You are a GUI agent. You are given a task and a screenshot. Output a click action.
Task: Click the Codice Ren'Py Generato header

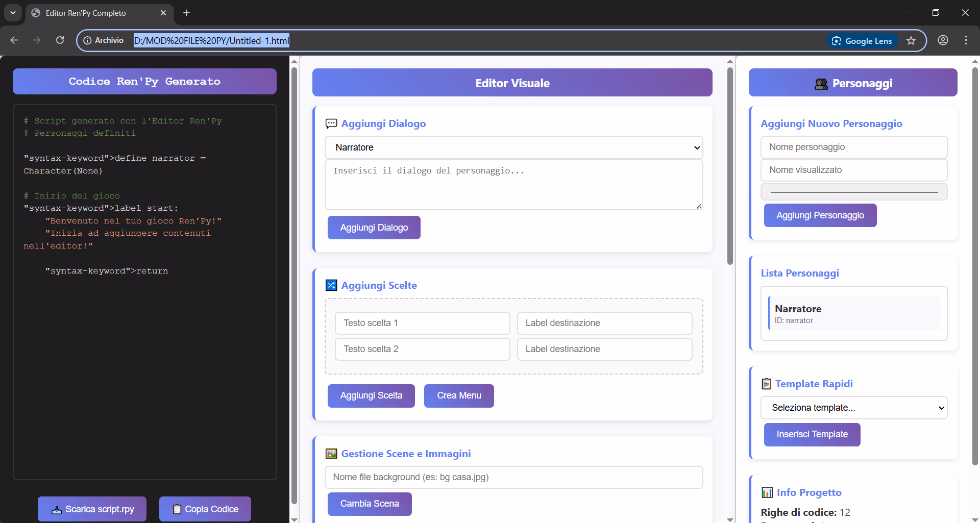click(144, 82)
